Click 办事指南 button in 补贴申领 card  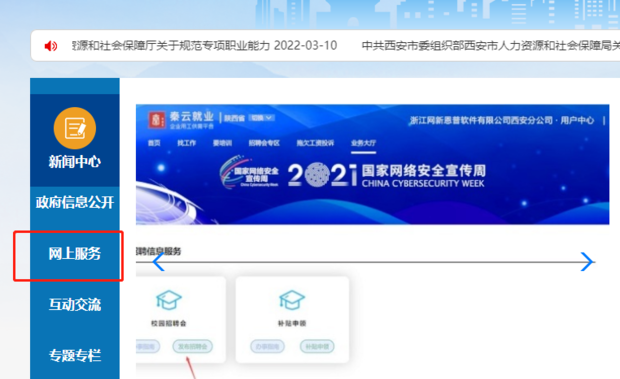267,347
